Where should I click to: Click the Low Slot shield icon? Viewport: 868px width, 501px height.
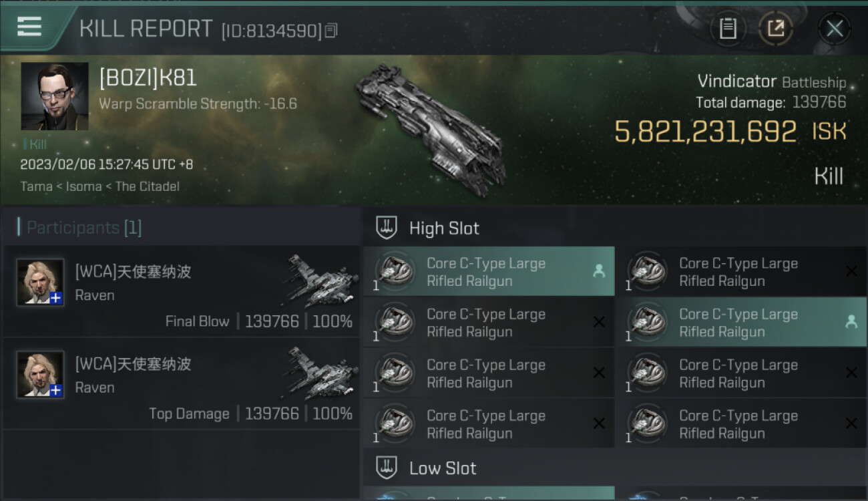(x=386, y=468)
